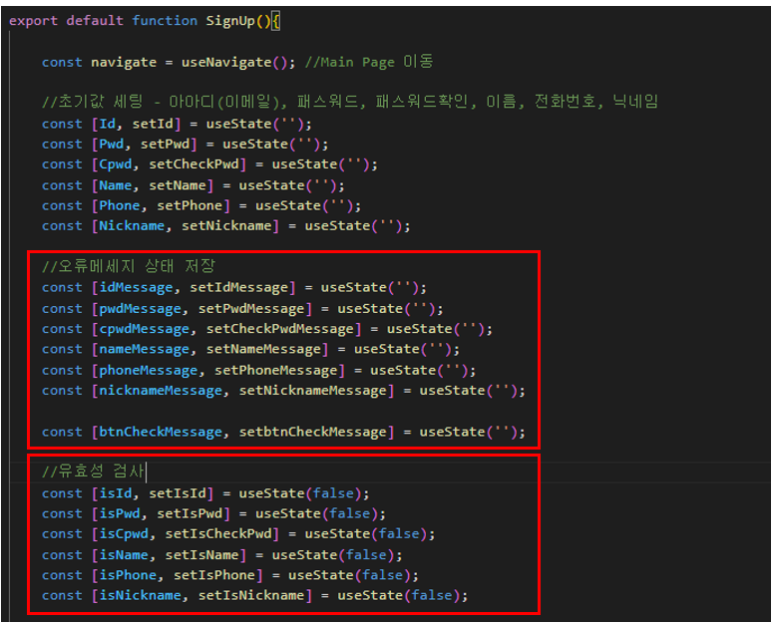Image resolution: width=773 pixels, height=623 pixels.
Task: Click the Name state variable
Action: tap(115, 186)
